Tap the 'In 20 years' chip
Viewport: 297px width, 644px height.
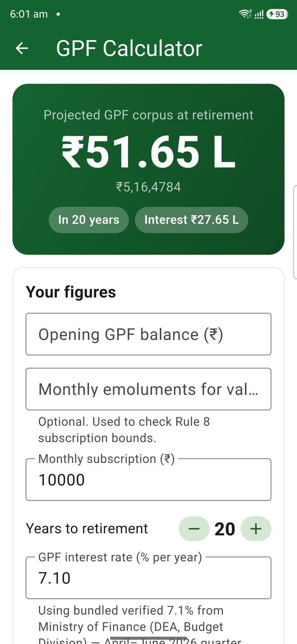(89, 220)
